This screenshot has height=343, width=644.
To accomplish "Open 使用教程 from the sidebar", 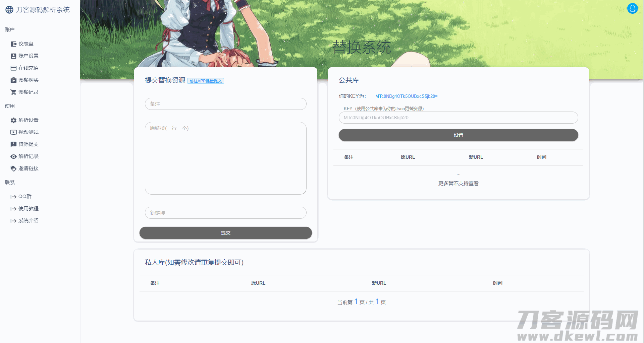I will [28, 209].
